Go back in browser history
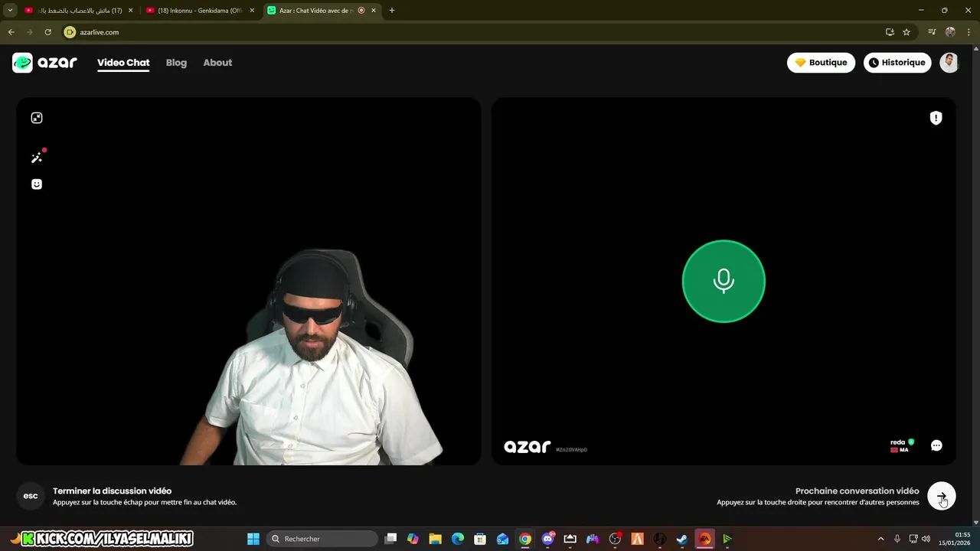The image size is (980, 551). [11, 32]
